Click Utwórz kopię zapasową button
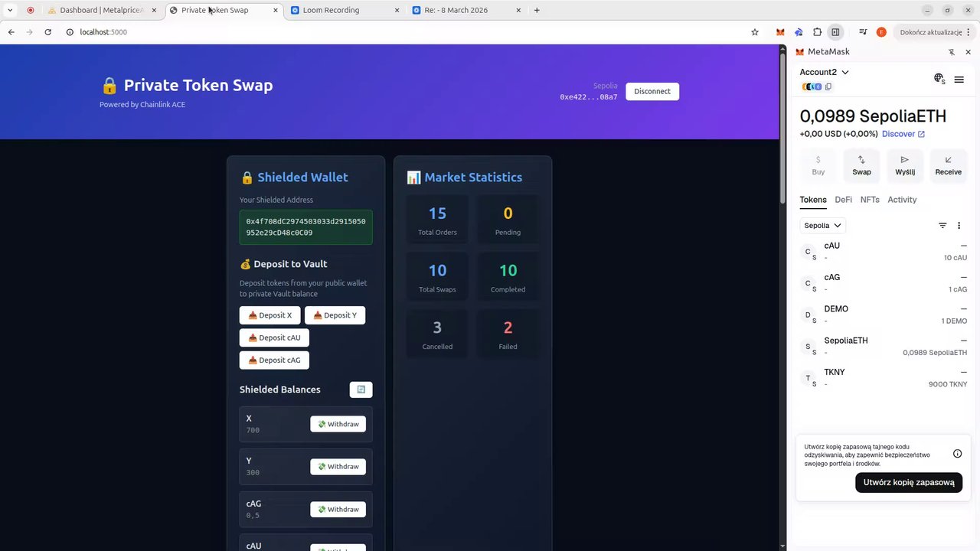 click(909, 482)
